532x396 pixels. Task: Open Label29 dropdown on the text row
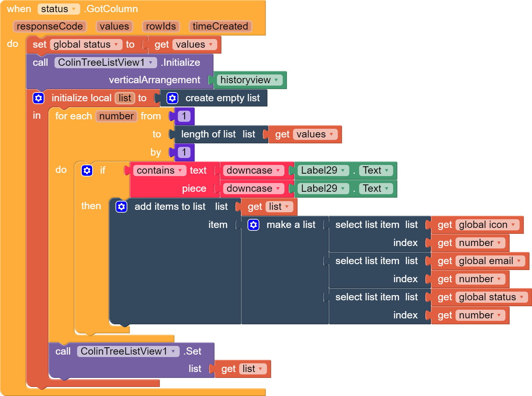point(323,171)
